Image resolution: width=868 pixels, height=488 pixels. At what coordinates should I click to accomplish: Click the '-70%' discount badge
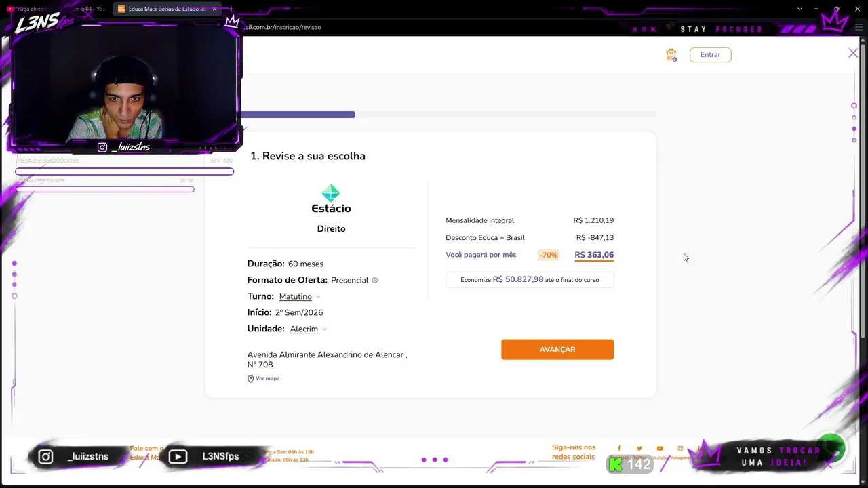coord(549,255)
